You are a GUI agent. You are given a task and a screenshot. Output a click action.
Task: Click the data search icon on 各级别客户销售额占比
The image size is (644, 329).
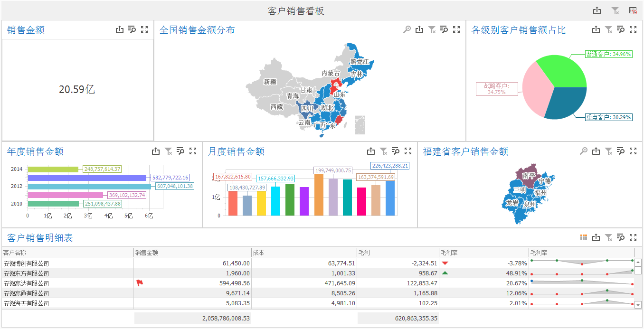621,29
